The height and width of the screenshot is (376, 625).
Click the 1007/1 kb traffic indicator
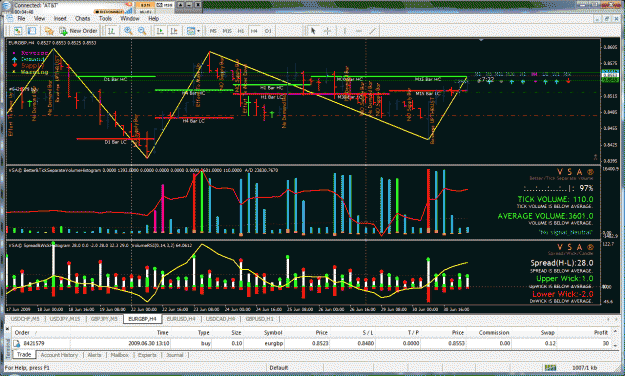tap(584, 368)
